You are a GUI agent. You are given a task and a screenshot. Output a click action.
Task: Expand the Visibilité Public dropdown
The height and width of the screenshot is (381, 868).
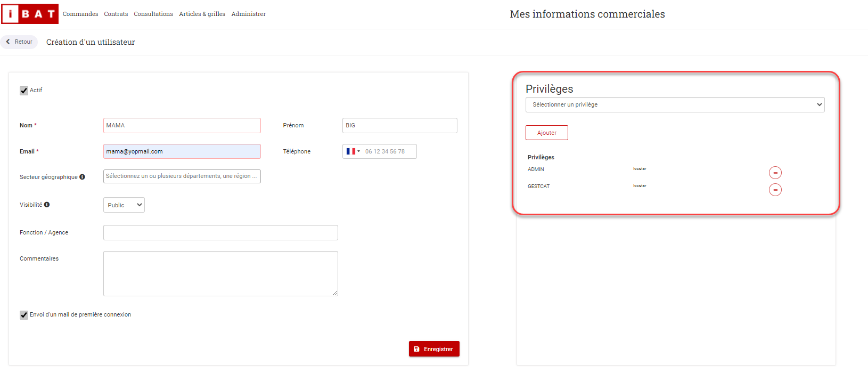[124, 205]
